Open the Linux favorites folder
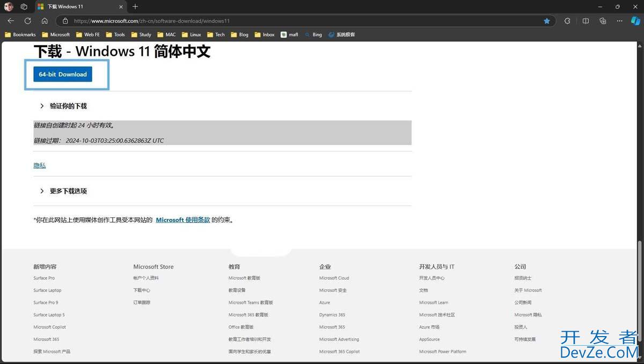Screen dimensions: 644x364 [x=191, y=34]
